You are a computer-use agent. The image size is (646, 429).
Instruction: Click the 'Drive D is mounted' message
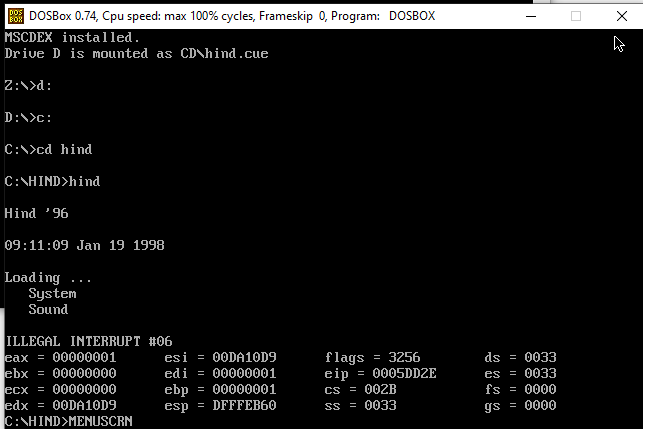click(136, 53)
